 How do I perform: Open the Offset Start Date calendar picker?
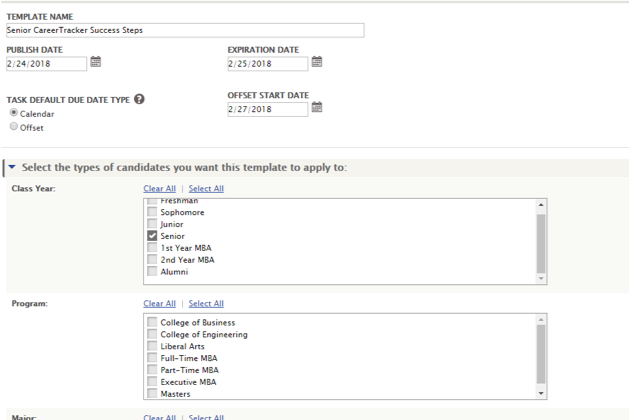coord(317,107)
